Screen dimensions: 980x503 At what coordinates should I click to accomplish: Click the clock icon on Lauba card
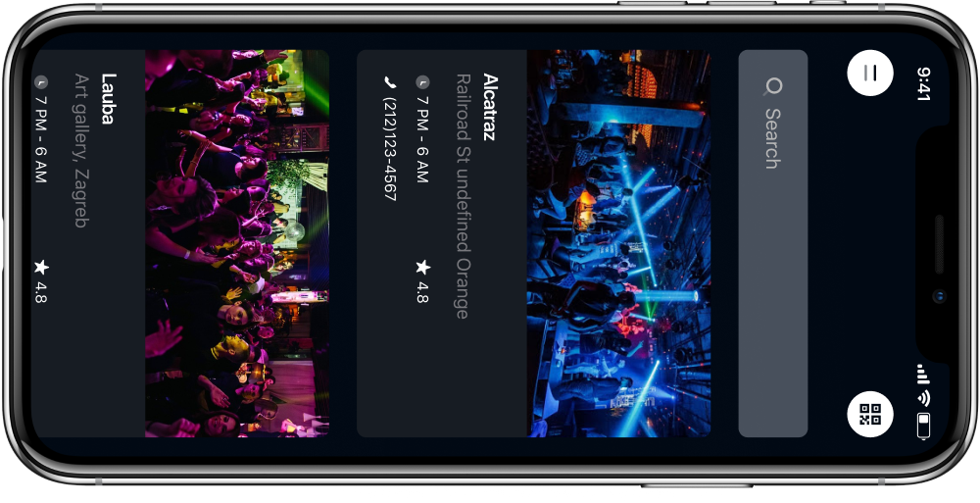(40, 81)
